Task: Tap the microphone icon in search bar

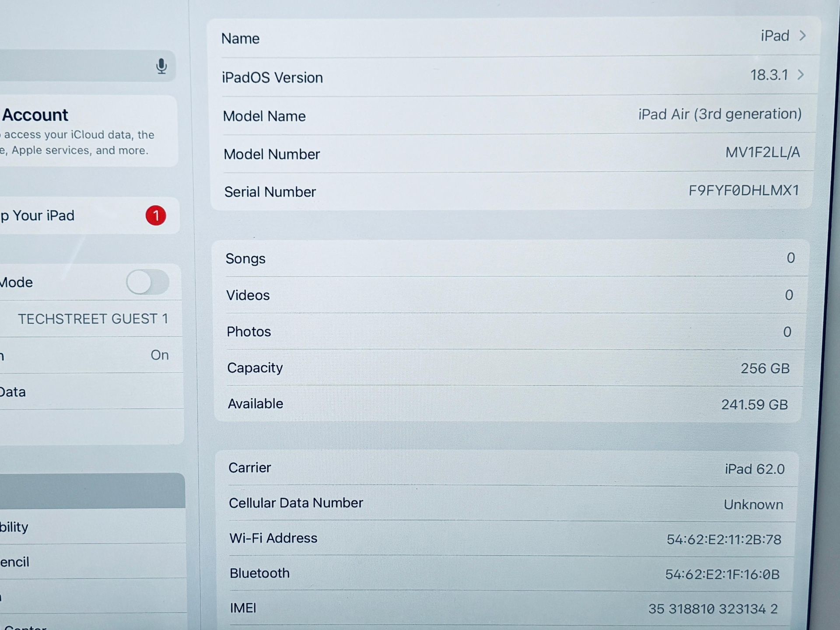Action: pos(161,66)
